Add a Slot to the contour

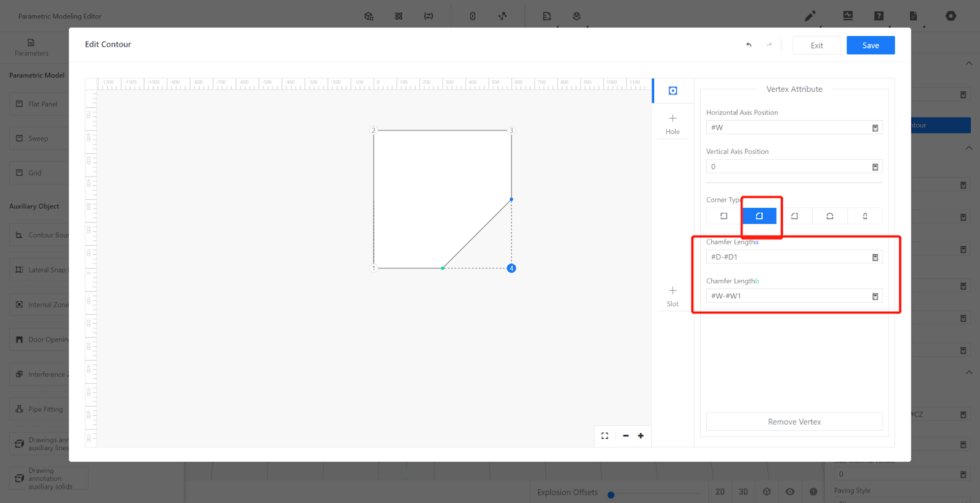(x=673, y=296)
